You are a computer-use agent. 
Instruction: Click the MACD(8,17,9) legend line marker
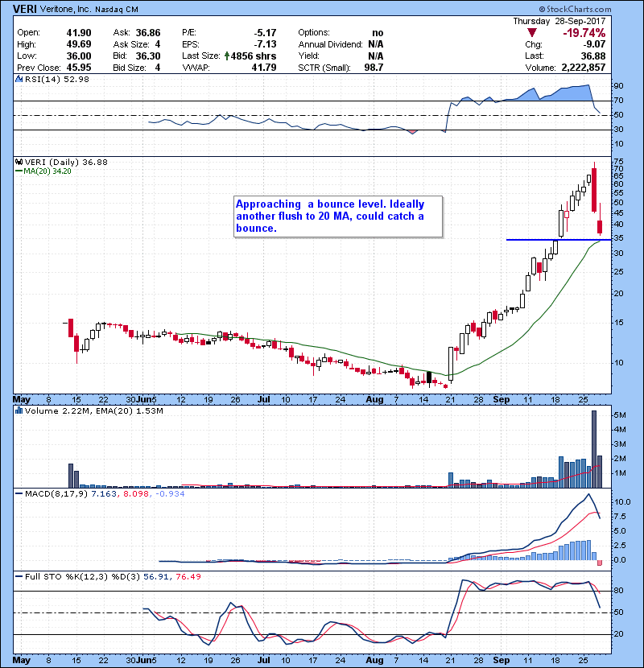(x=19, y=494)
